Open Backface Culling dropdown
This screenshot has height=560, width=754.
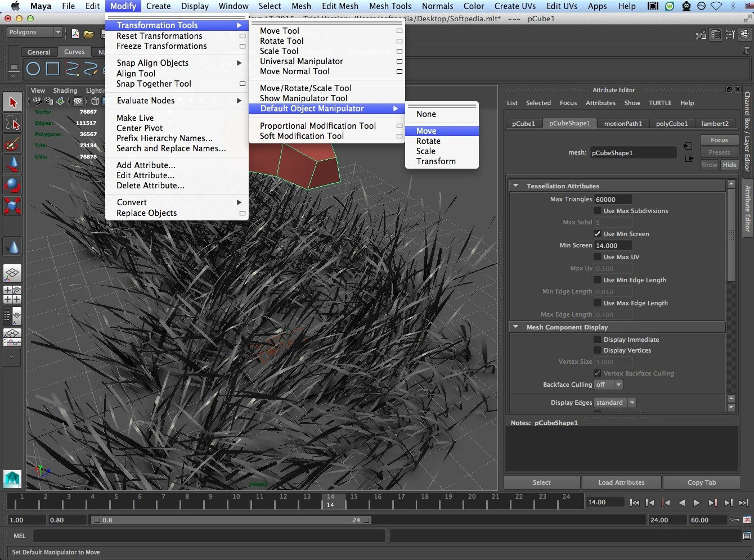609,385
